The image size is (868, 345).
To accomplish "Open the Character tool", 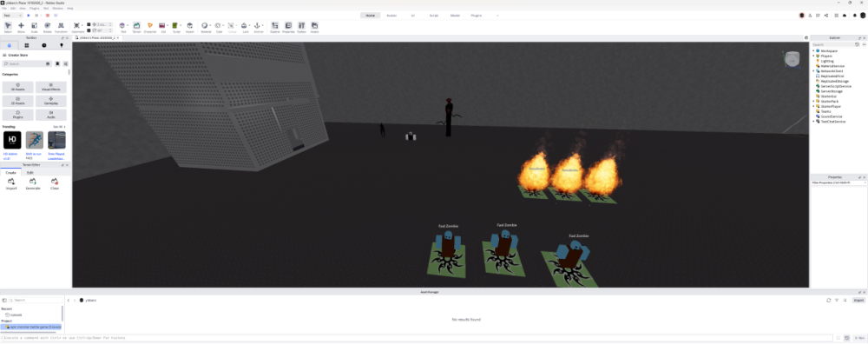I will pos(150,28).
